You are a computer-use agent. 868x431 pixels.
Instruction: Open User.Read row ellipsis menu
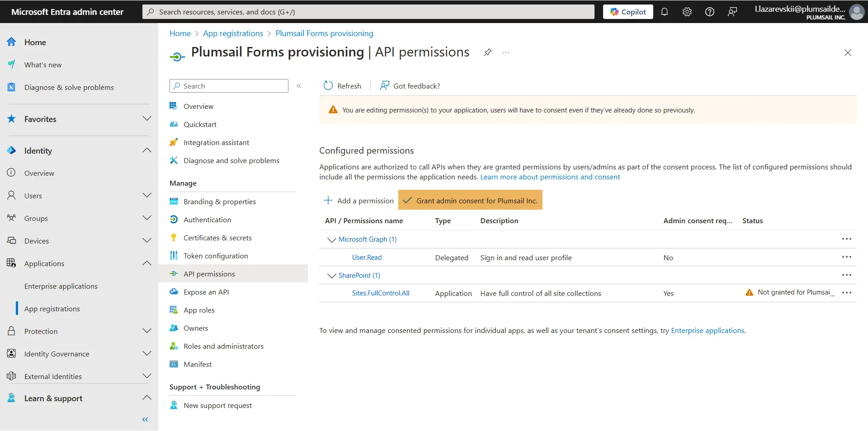coord(847,257)
